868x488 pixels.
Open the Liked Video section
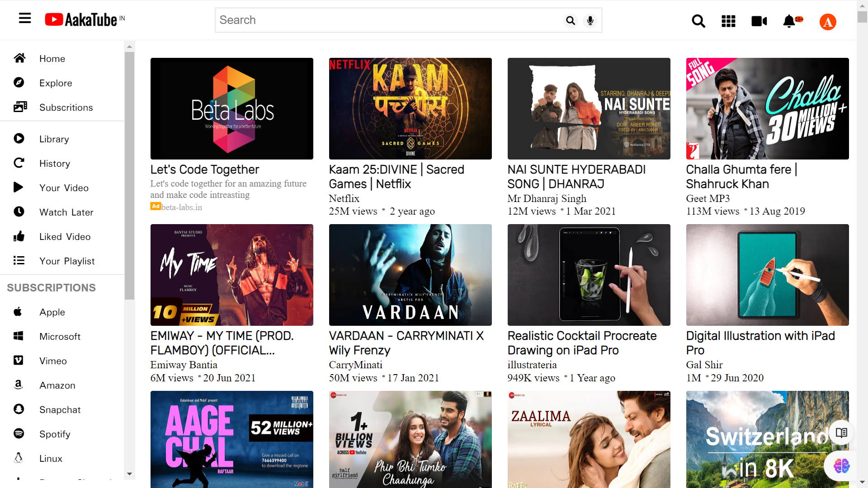(65, 237)
